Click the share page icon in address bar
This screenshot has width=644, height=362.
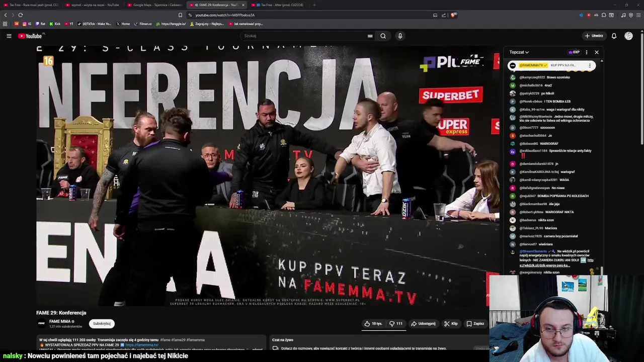point(444,15)
